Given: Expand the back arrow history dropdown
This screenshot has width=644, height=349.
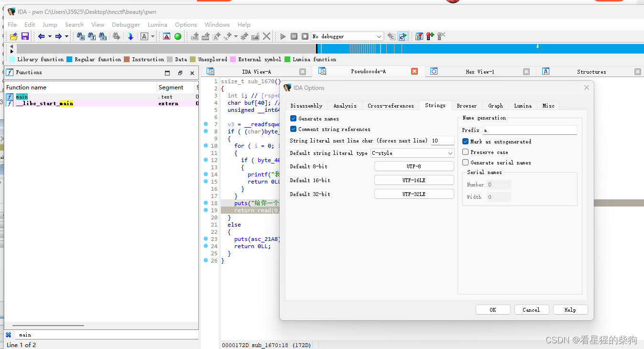Looking at the screenshot, I should point(50,36).
